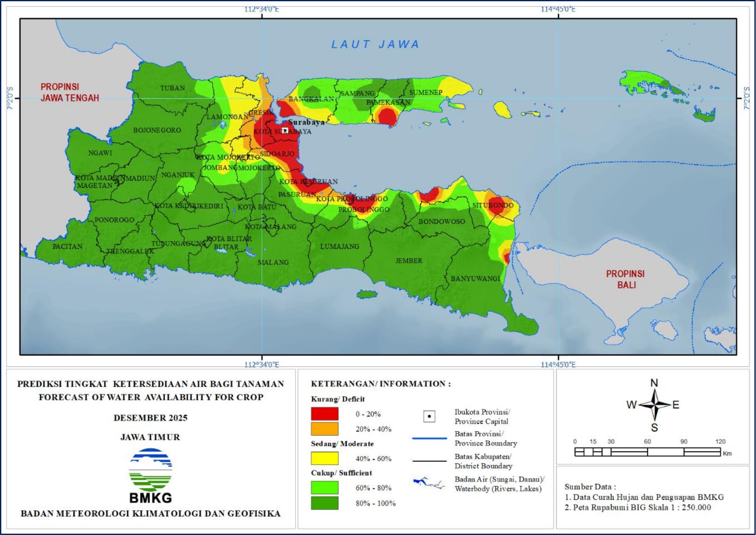
Task: Click the SUMENEP district label
Action: [426, 93]
